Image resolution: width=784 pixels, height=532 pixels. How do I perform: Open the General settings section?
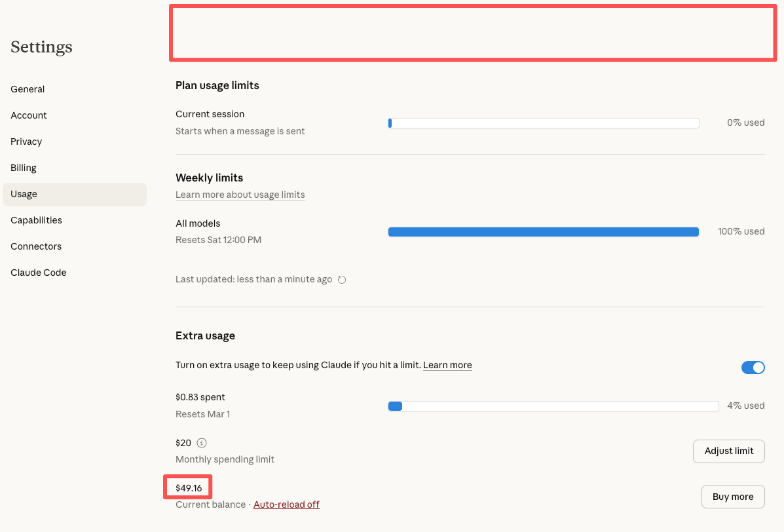[28, 89]
